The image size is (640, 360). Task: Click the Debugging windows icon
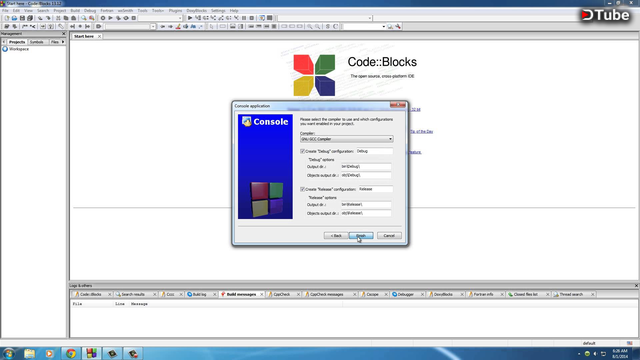pyautogui.click(x=262, y=18)
